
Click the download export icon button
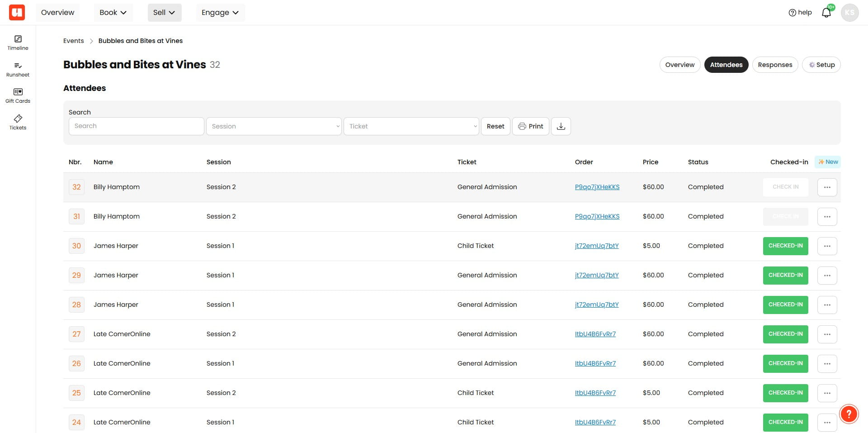561,126
